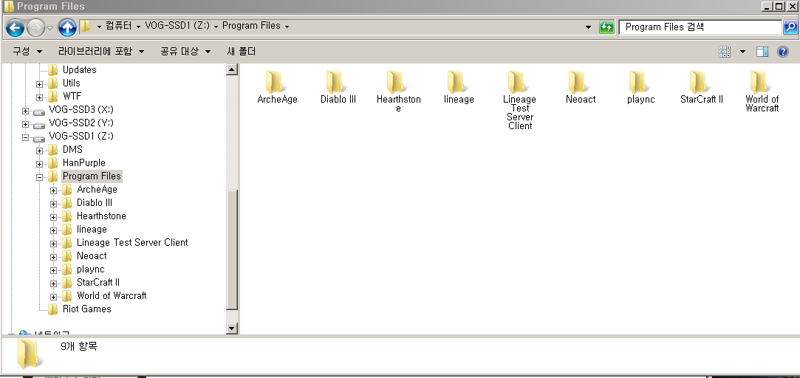Select HanPurple folder in tree
Viewport: 800px width, 378px height.
point(84,163)
